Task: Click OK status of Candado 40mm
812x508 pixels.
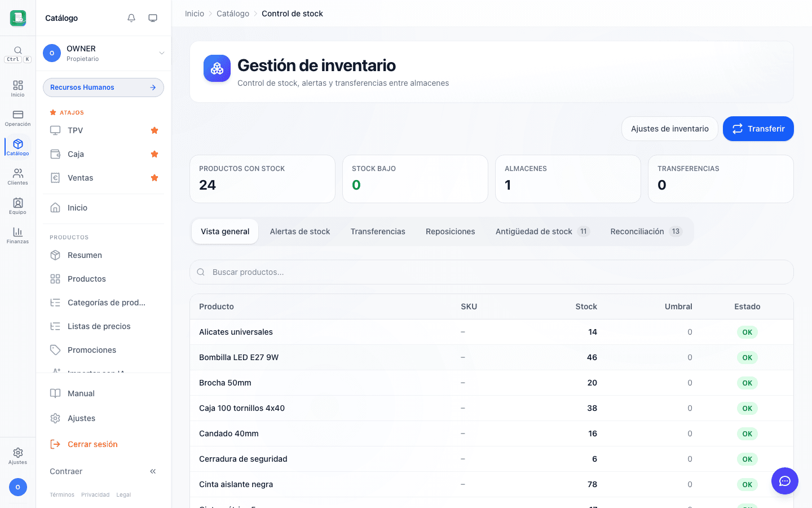Action: (x=747, y=433)
